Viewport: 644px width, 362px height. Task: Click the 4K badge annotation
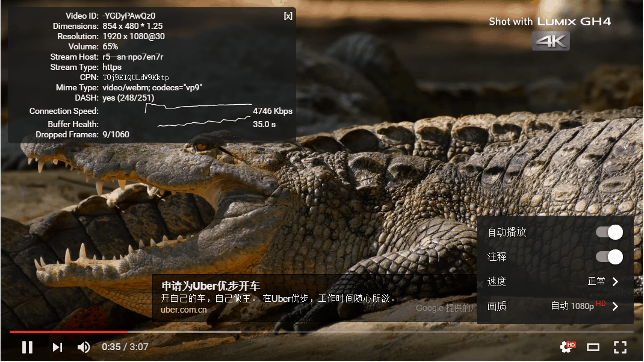coord(551,41)
